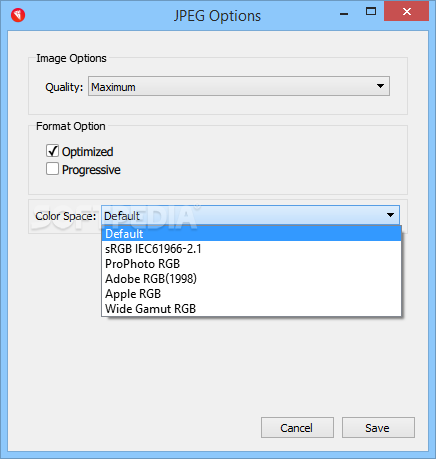Close the JPEG Options dialog
The width and height of the screenshot is (436, 459).
pyautogui.click(x=406, y=12)
